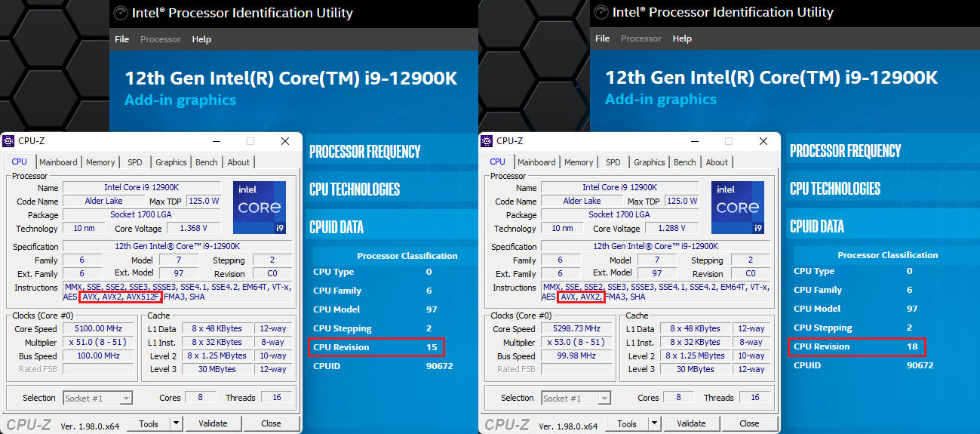This screenshot has height=434, width=980.
Task: Click CPU-Z title icon in 5298.73 MHz window
Action: coord(487,141)
